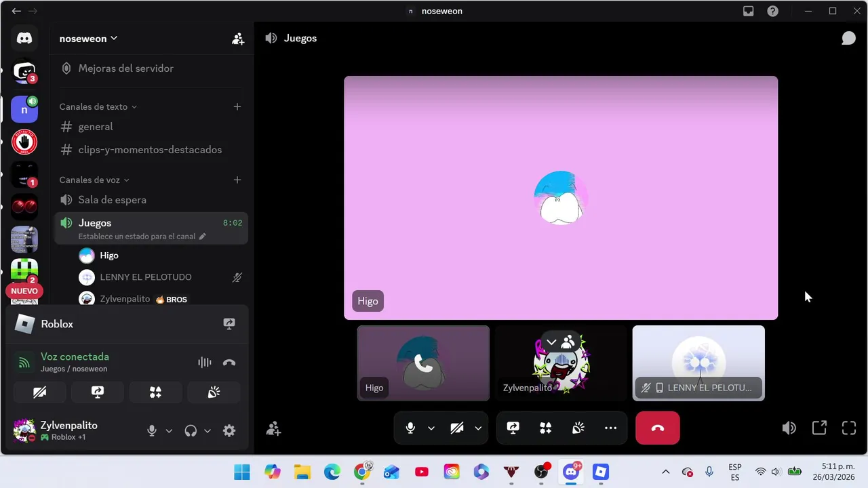Open input device arrow in user panel
868x488 pixels.
(x=169, y=431)
